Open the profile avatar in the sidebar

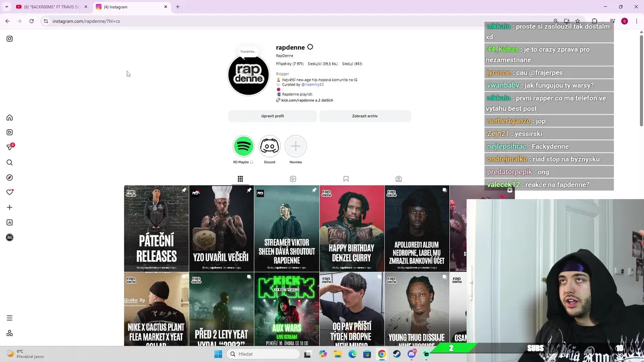10,237
